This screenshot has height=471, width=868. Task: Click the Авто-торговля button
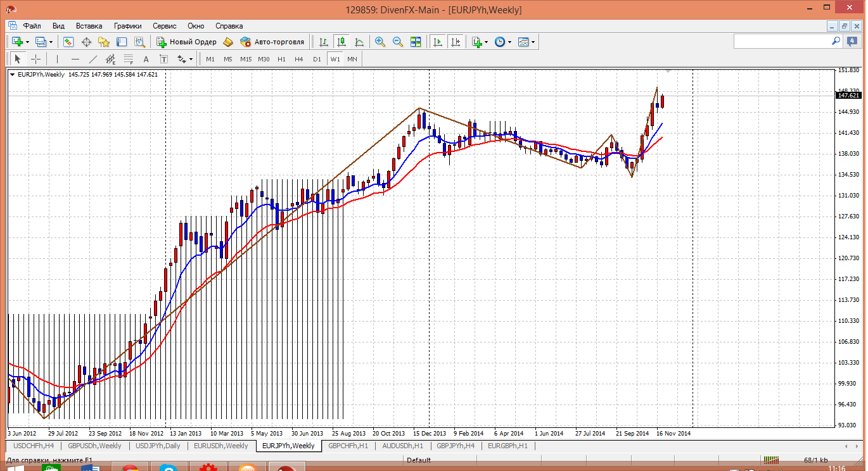point(272,42)
